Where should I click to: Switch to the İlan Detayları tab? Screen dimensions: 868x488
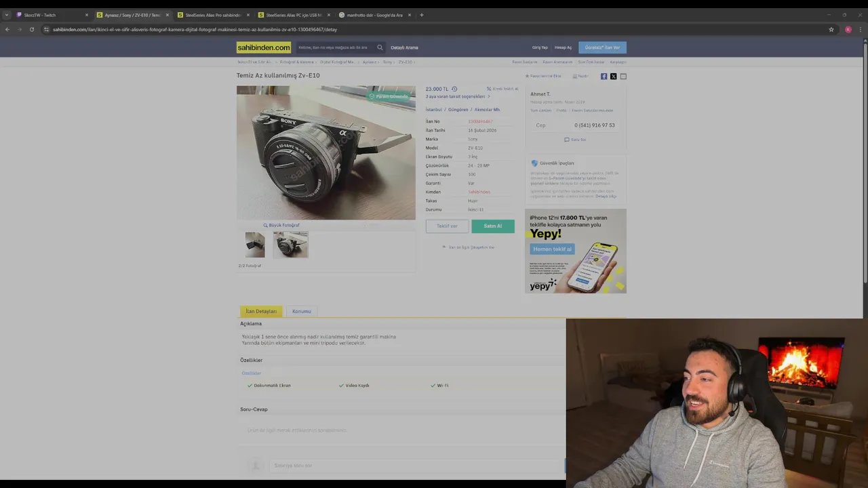(261, 311)
